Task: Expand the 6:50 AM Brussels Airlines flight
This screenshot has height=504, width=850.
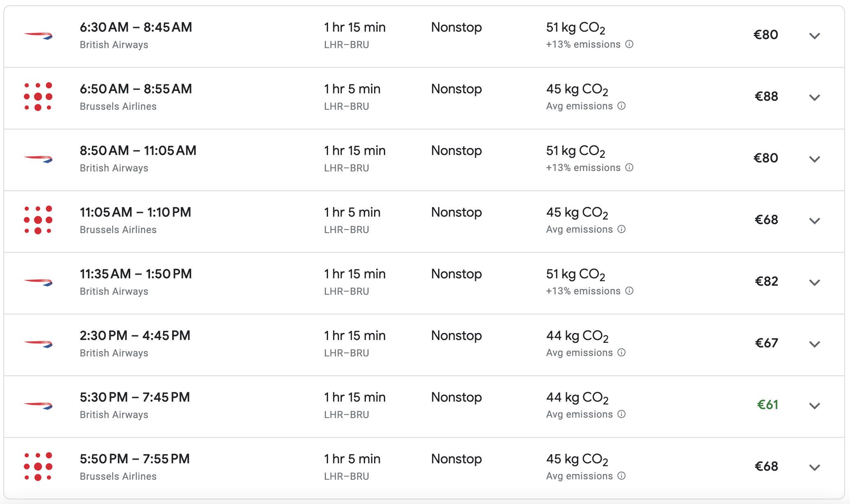Action: (814, 97)
